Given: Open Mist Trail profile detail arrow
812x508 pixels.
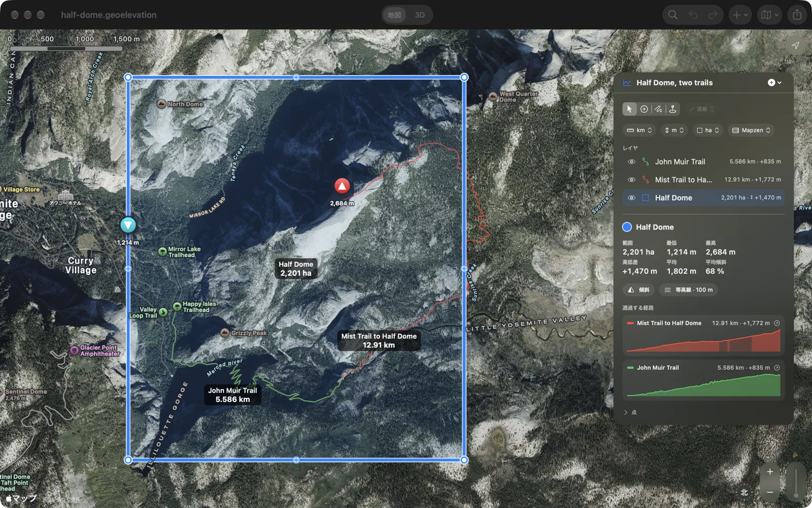Looking at the screenshot, I should [776, 323].
